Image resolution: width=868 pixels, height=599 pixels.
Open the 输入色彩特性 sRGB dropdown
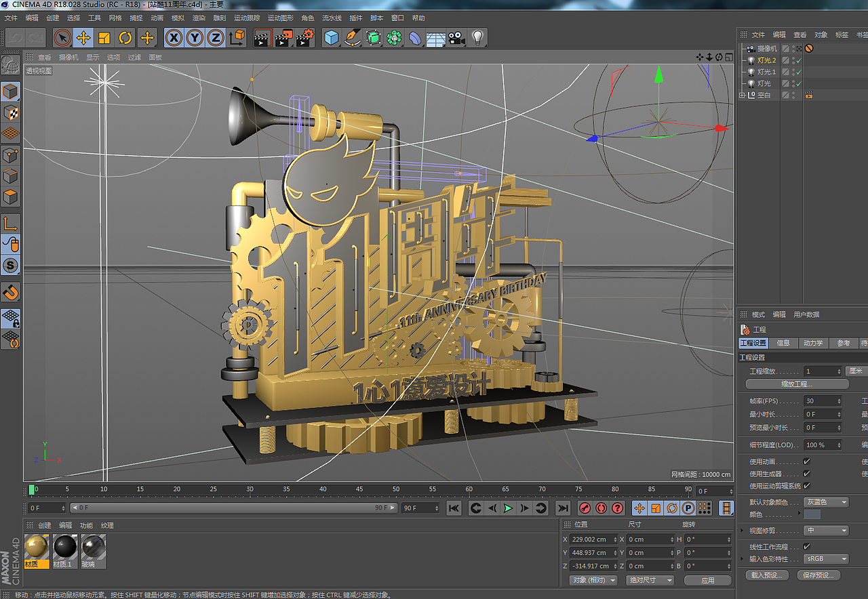(826, 559)
